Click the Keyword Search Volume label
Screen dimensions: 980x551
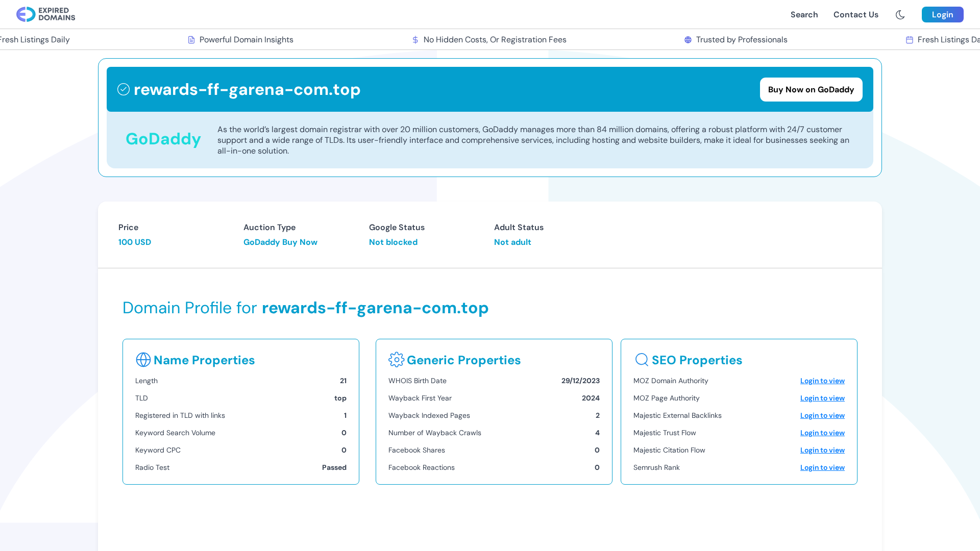[175, 433]
